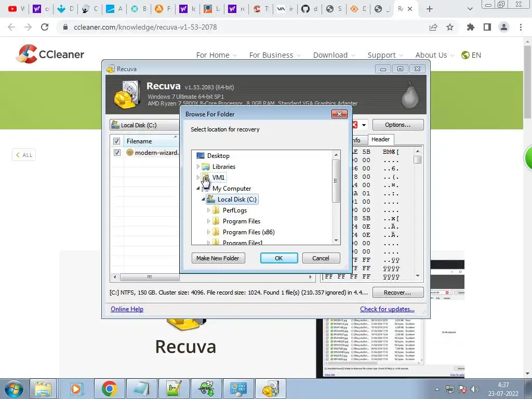The image size is (532, 399).
Task: Click the red X icon beside Options button
Action: [x=355, y=125]
